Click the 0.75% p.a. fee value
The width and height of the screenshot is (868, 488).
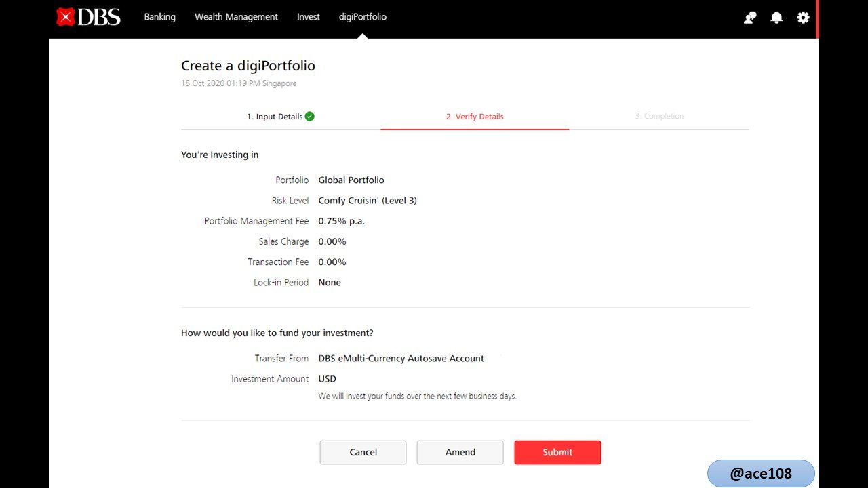pyautogui.click(x=342, y=221)
